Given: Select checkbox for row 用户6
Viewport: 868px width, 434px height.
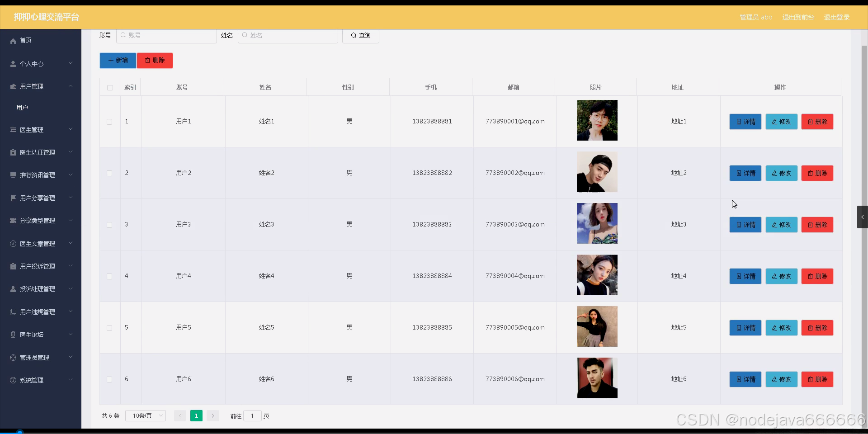Looking at the screenshot, I should tap(109, 379).
